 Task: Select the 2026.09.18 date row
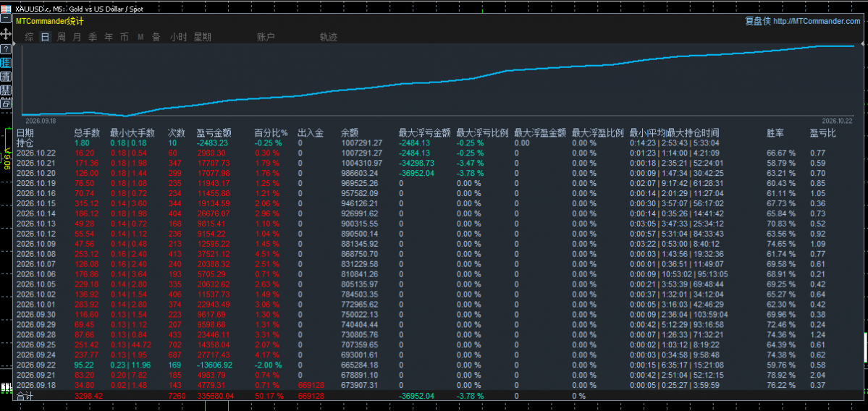(x=437, y=385)
